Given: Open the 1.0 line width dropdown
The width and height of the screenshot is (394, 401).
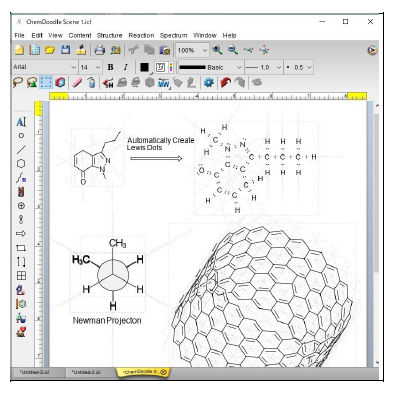Looking at the screenshot, I should pos(264,67).
